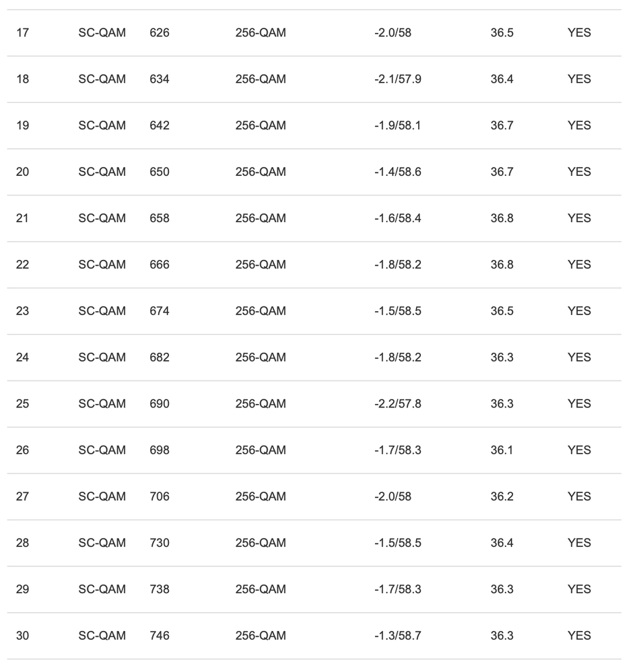Select the 706 frequency cell
The image size is (641, 672).
tap(160, 497)
